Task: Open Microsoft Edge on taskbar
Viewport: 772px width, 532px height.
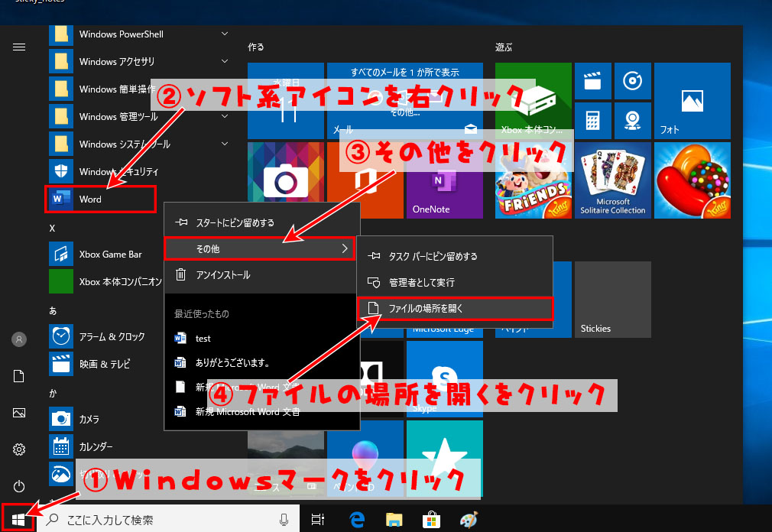Action: point(356,519)
